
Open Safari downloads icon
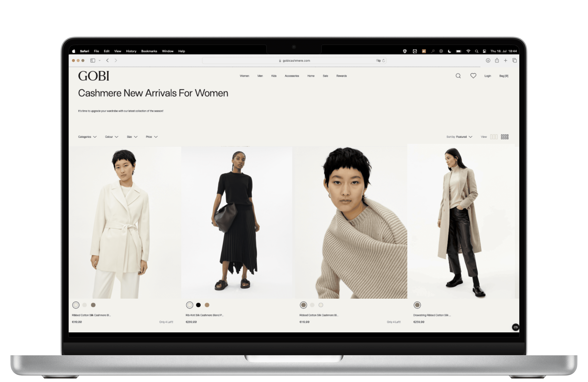tap(488, 60)
